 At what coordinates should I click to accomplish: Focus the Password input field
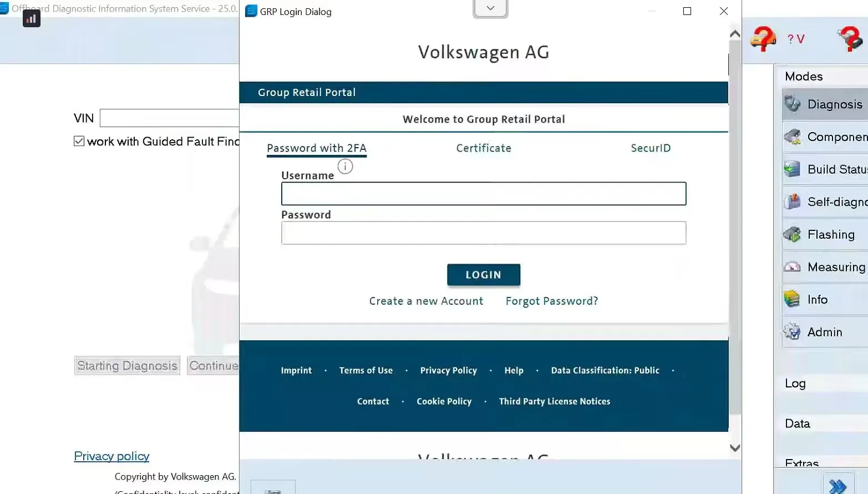484,233
